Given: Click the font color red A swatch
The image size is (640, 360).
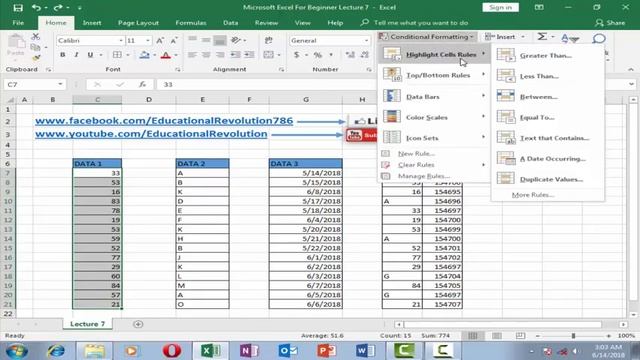Looking at the screenshot, I should (x=166, y=55).
